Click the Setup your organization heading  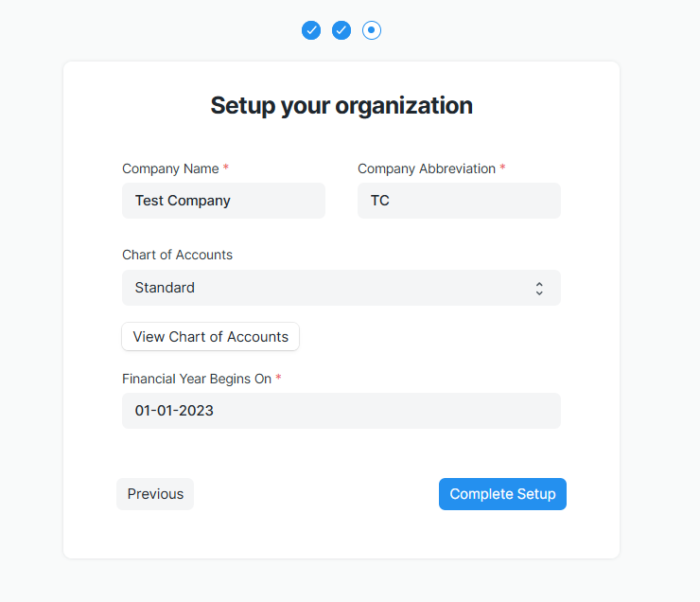click(x=341, y=106)
